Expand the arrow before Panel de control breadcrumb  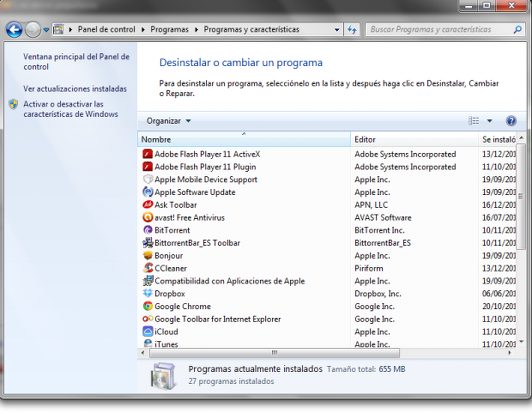click(71, 30)
